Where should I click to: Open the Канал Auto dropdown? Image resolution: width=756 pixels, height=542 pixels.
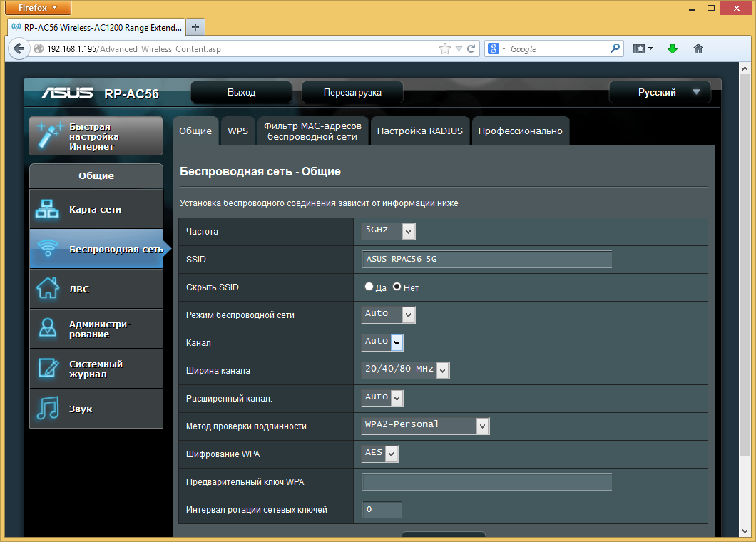[382, 342]
